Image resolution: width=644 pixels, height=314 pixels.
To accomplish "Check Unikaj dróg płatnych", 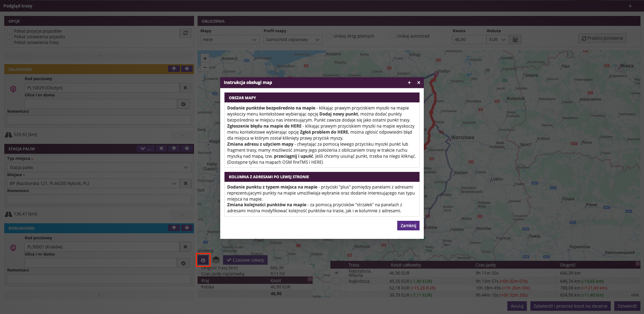I will (x=329, y=36).
